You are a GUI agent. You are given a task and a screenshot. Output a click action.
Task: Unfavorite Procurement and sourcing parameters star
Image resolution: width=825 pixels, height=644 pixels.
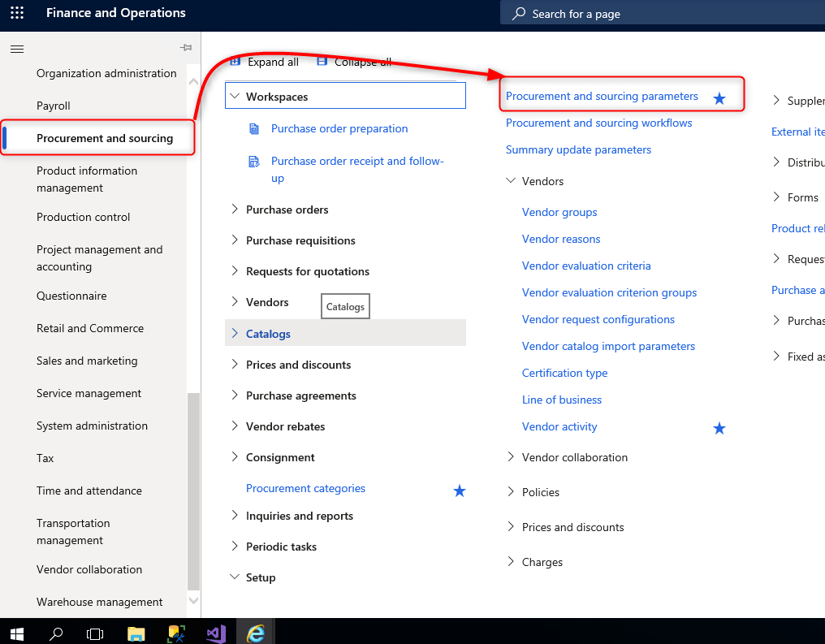(719, 97)
